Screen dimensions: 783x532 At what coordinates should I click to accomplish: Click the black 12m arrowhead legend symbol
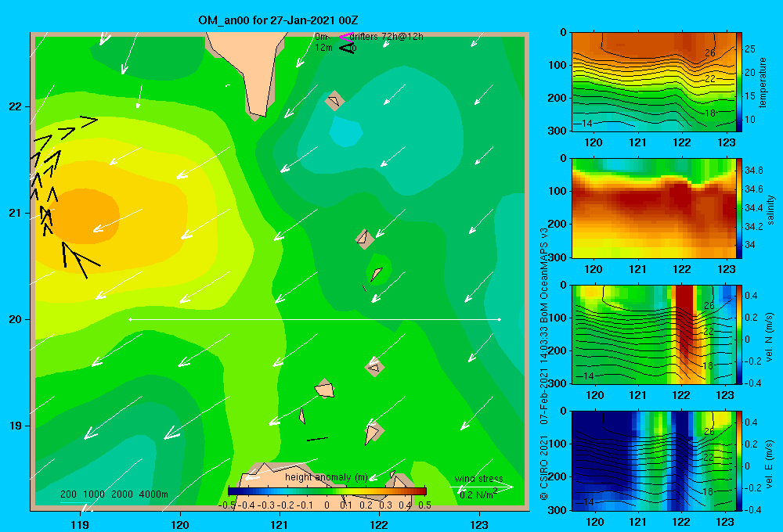(346, 49)
